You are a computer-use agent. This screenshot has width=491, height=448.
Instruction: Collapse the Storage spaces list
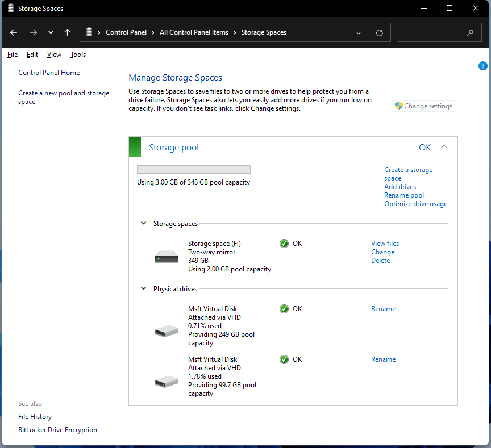coord(143,223)
